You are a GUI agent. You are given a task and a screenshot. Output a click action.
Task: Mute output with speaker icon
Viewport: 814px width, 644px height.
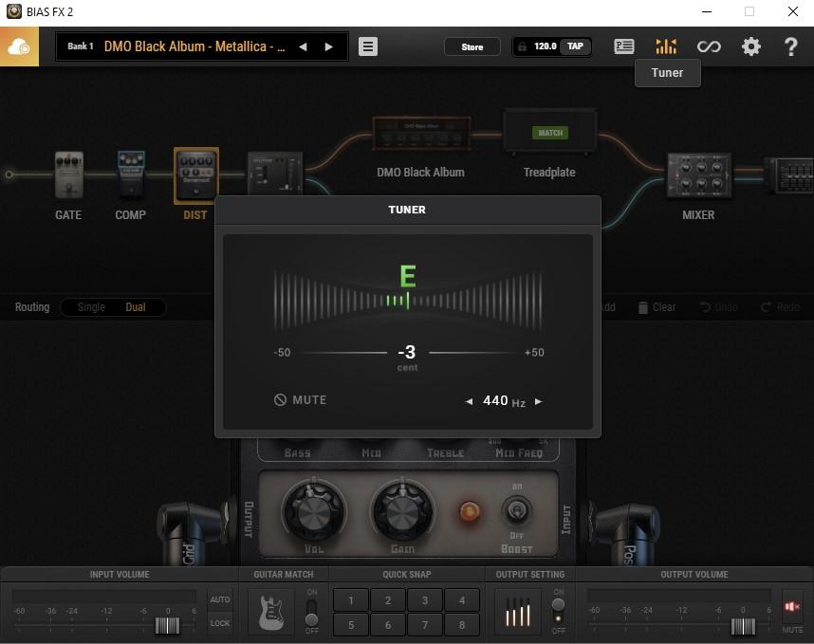tap(792, 607)
